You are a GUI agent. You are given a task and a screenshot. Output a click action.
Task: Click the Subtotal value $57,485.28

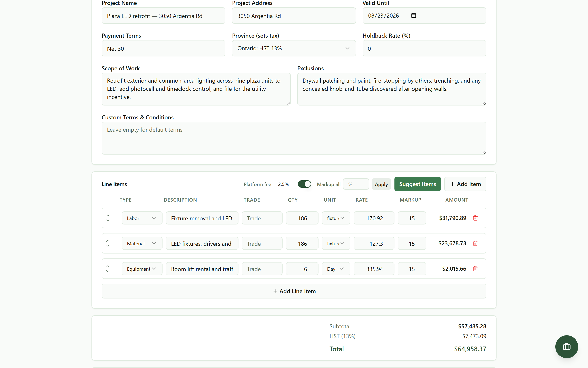tap(472, 326)
